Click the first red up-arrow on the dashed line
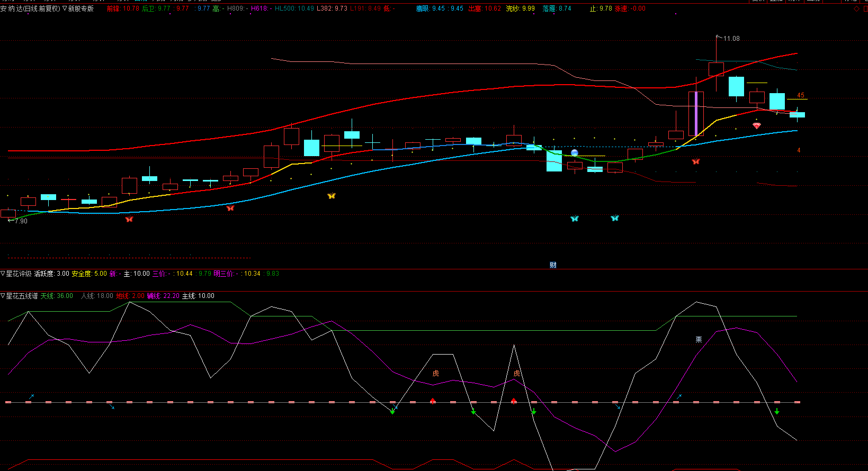The height and width of the screenshot is (471, 868). (x=433, y=401)
